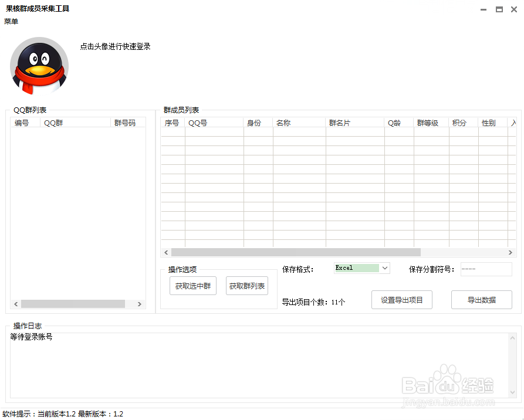Sort members by the QQ号 column header

[x=214, y=123]
